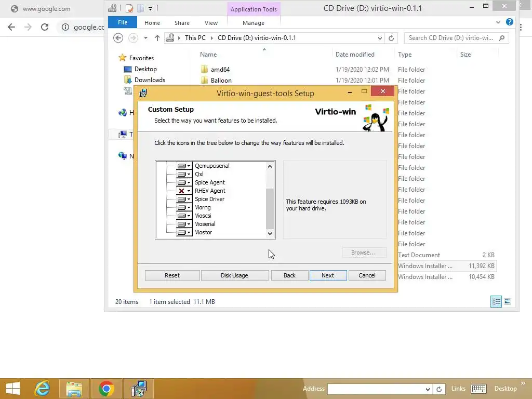Open the Share ribbon tab
Viewport: 532px width, 399px height.
pos(182,23)
